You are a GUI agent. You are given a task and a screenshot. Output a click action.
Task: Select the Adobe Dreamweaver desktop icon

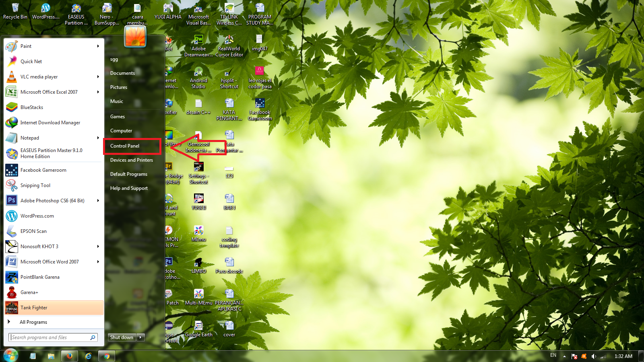(x=198, y=46)
